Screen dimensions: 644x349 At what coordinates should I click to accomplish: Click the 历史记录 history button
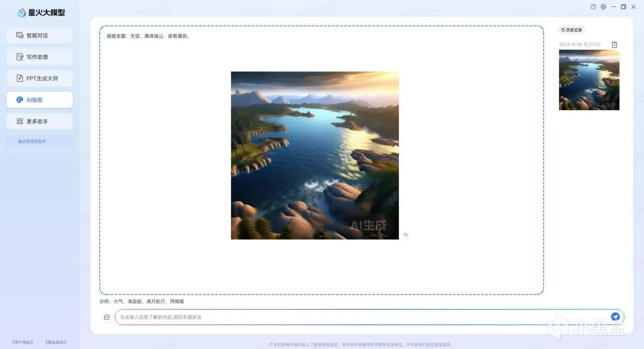click(572, 30)
